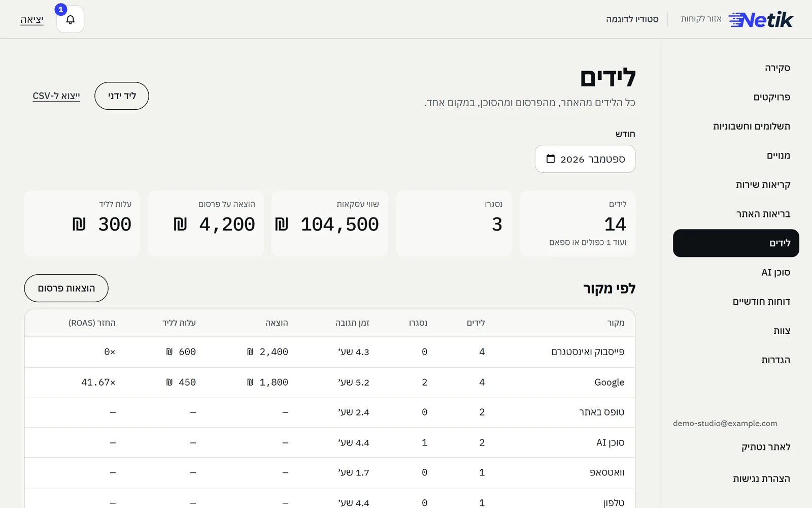Click the שווי עסקאות stat card
This screenshot has height=508, width=812.
click(330, 224)
